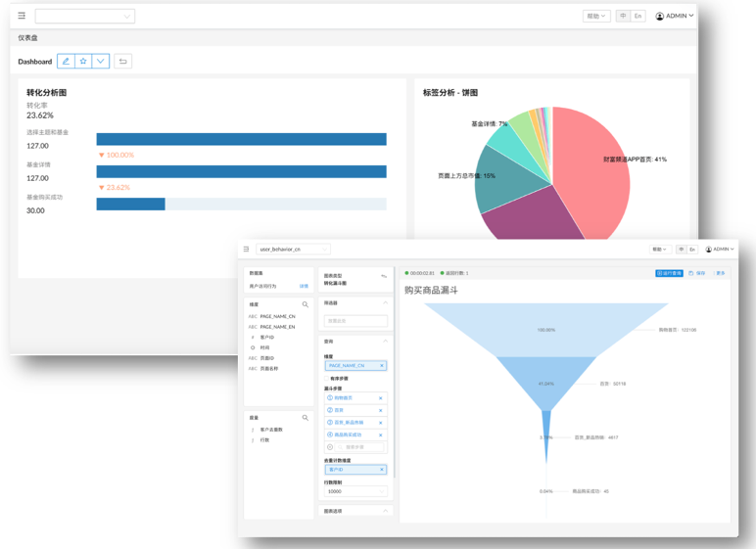Click the return arrow button beside Dashboard
This screenshot has height=550, width=756.
pyautogui.click(x=123, y=62)
